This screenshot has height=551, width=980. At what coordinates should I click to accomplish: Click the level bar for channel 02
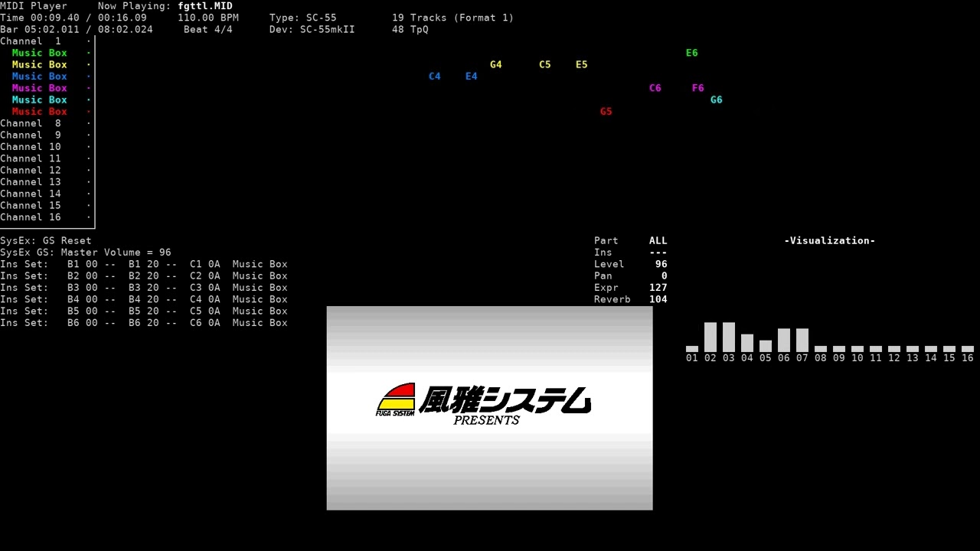click(710, 337)
